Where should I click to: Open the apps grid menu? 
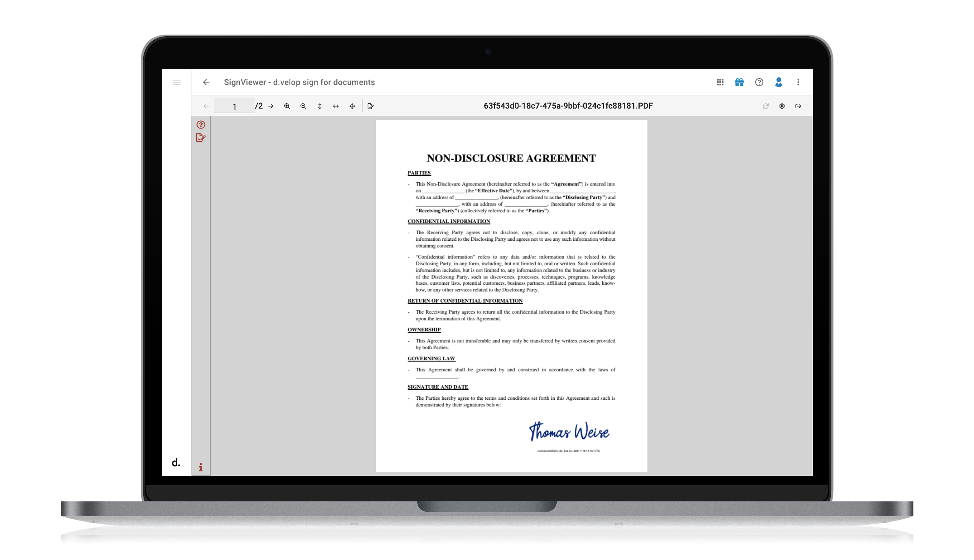719,82
